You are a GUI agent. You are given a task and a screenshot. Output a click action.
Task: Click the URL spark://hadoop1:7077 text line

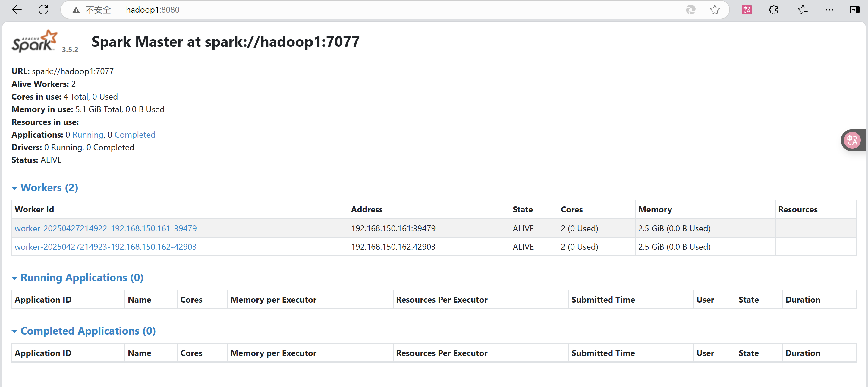[x=63, y=71]
